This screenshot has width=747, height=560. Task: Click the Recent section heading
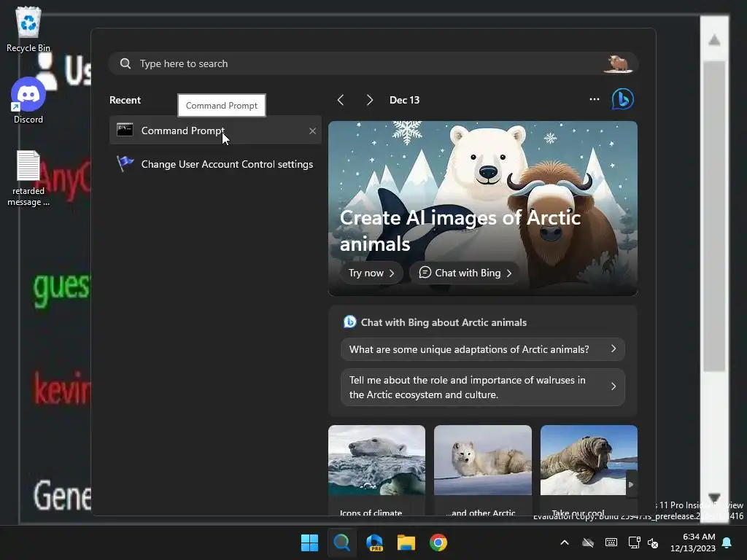pos(125,100)
